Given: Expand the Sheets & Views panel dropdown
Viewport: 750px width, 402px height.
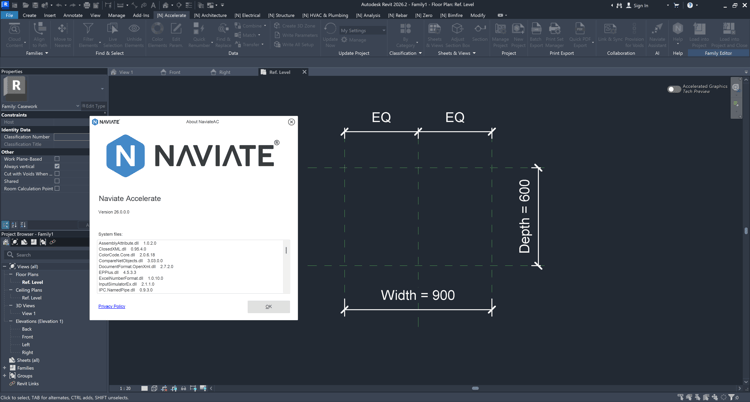Looking at the screenshot, I should click(474, 53).
